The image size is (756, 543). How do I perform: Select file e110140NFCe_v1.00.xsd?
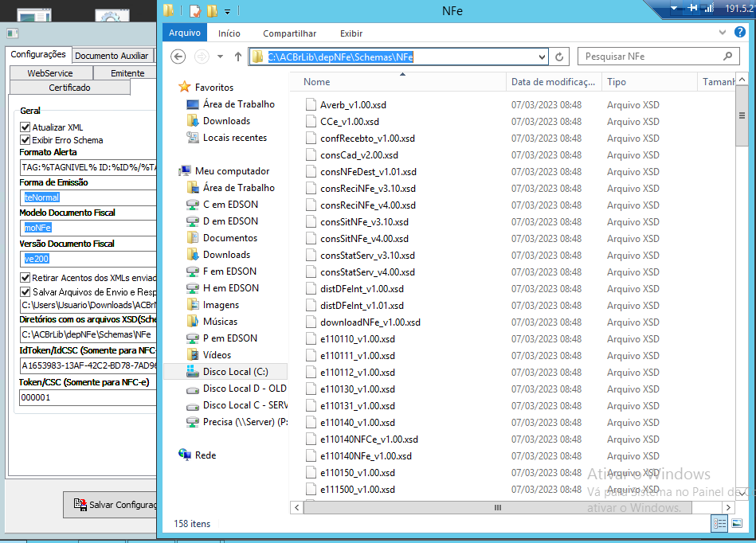[x=370, y=439]
